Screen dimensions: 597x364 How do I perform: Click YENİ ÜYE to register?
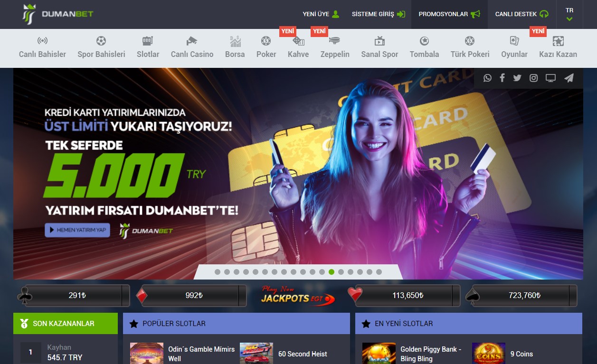(x=321, y=14)
